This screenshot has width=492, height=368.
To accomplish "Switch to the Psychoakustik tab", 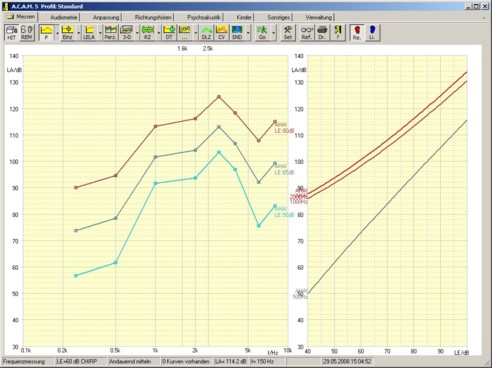I will [x=204, y=17].
